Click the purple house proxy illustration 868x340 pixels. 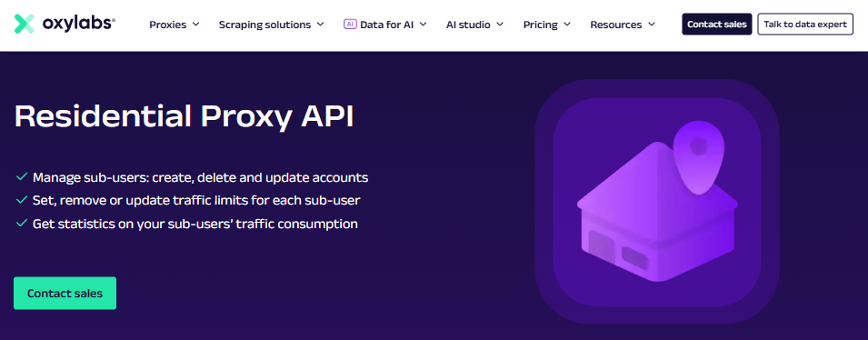click(657, 202)
